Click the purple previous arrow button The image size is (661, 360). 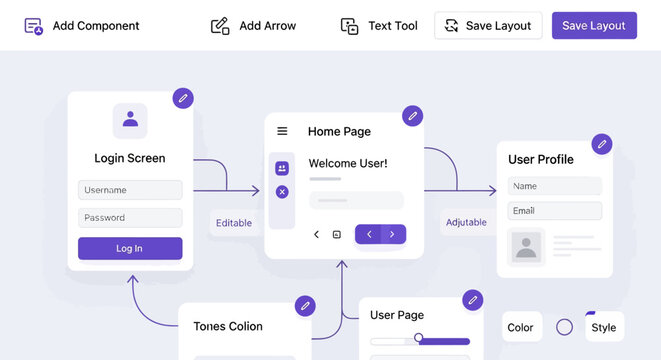click(368, 234)
